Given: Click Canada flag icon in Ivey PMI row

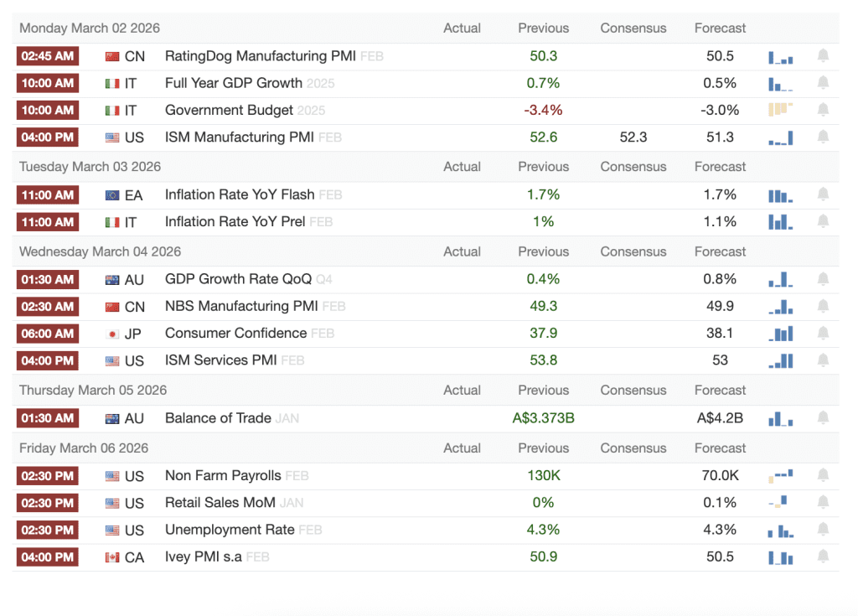Looking at the screenshot, I should (x=112, y=557).
